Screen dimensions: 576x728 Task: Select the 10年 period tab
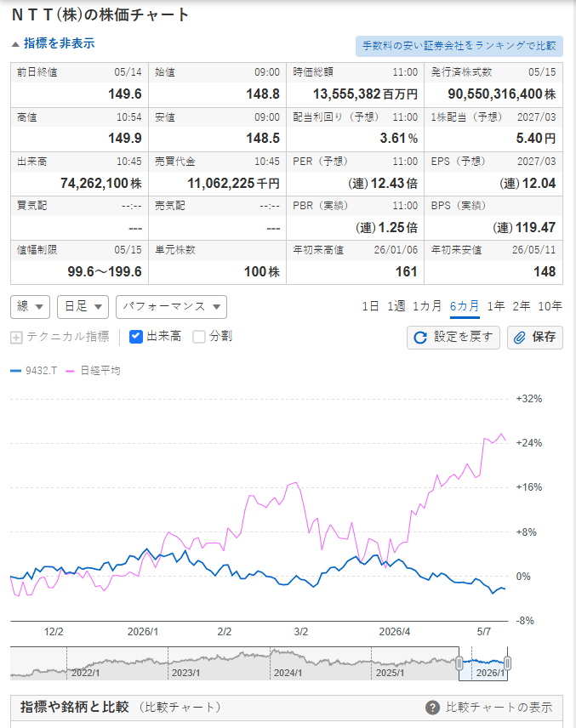[x=550, y=306]
